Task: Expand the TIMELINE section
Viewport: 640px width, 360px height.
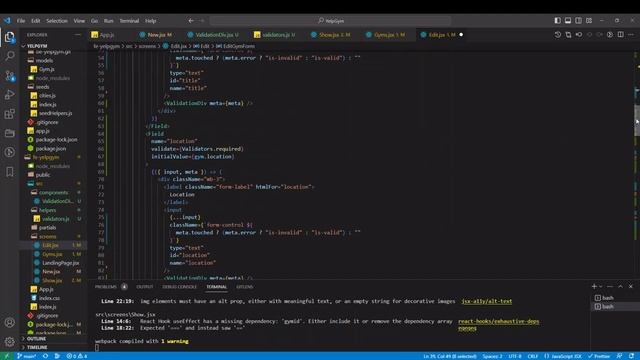Action: (37, 347)
